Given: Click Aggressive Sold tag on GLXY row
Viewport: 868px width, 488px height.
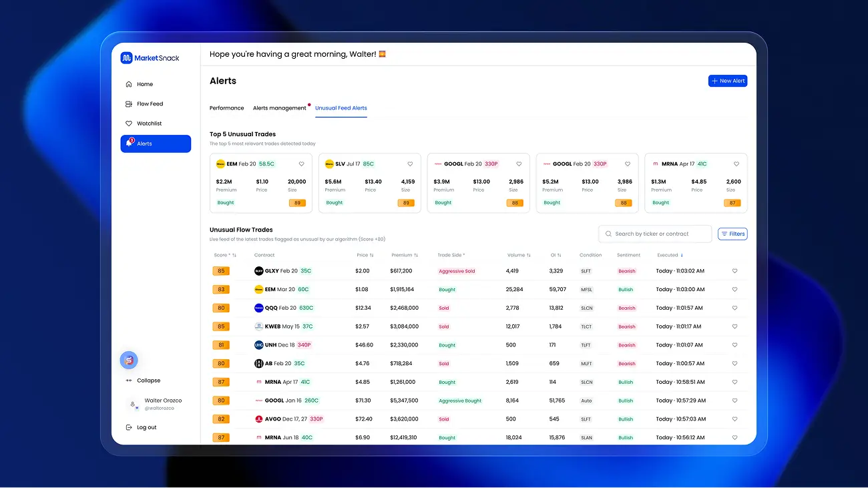Looking at the screenshot, I should click(x=457, y=271).
